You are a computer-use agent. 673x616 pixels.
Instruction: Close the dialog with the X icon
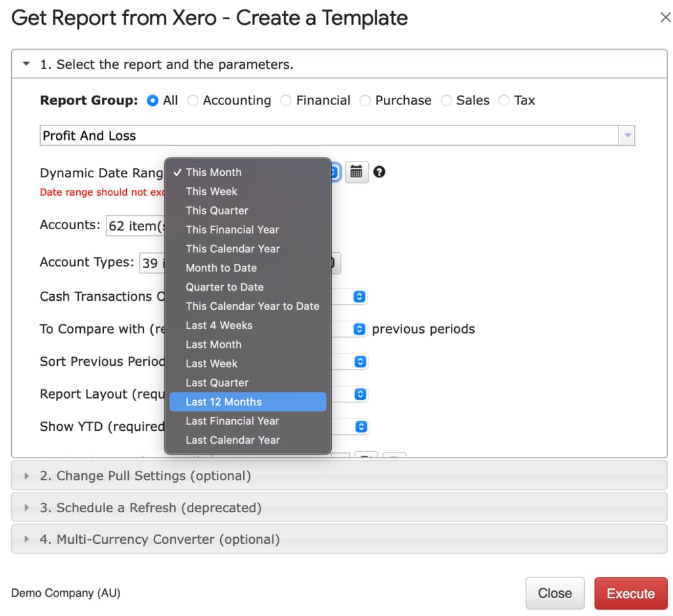665,18
